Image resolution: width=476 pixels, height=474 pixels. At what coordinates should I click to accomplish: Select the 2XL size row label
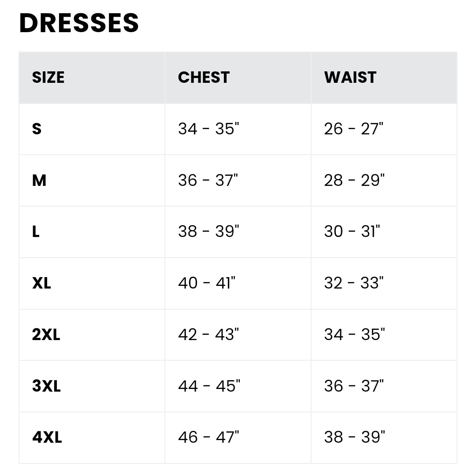(x=46, y=335)
